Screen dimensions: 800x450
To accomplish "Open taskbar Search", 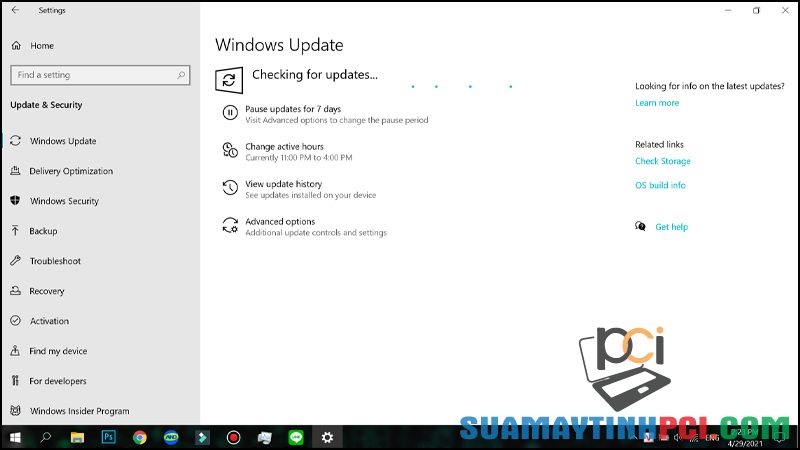I will 46,438.
